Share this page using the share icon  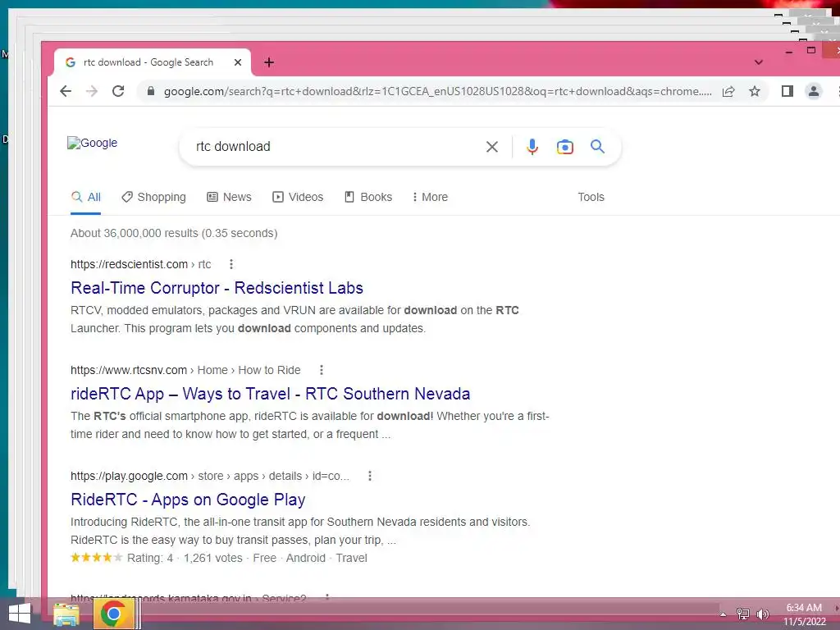728,91
